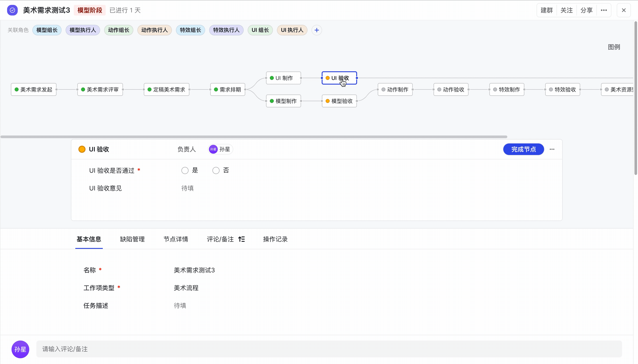Open the 操作记录 tab

pyautogui.click(x=275, y=239)
